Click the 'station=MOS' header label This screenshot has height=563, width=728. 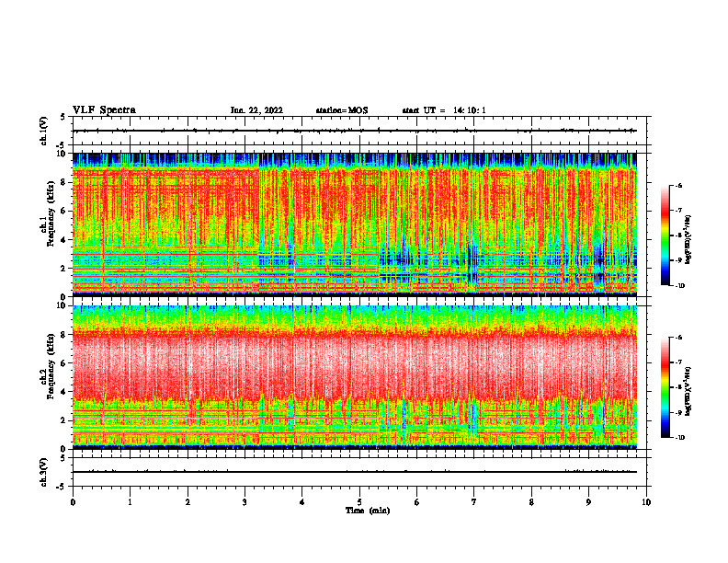(x=342, y=110)
